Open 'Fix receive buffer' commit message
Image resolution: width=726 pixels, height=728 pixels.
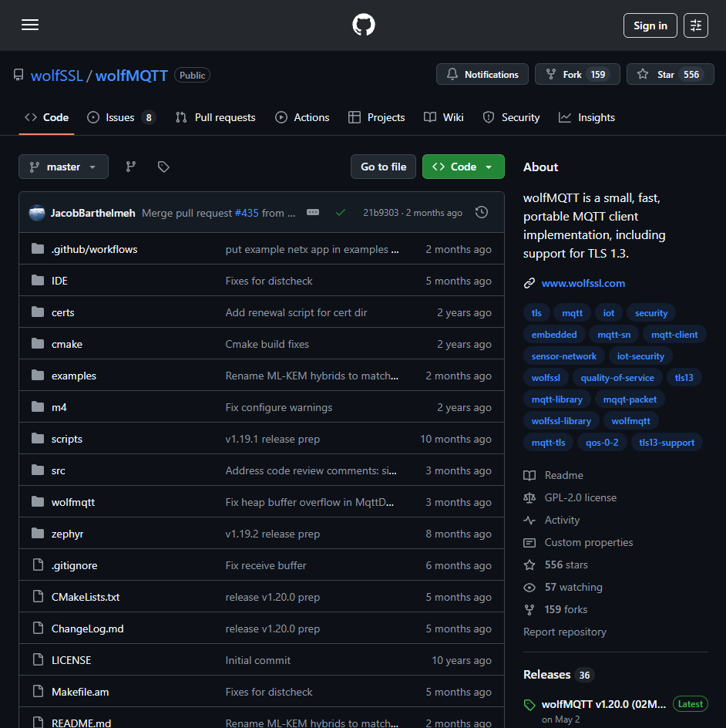pos(266,565)
